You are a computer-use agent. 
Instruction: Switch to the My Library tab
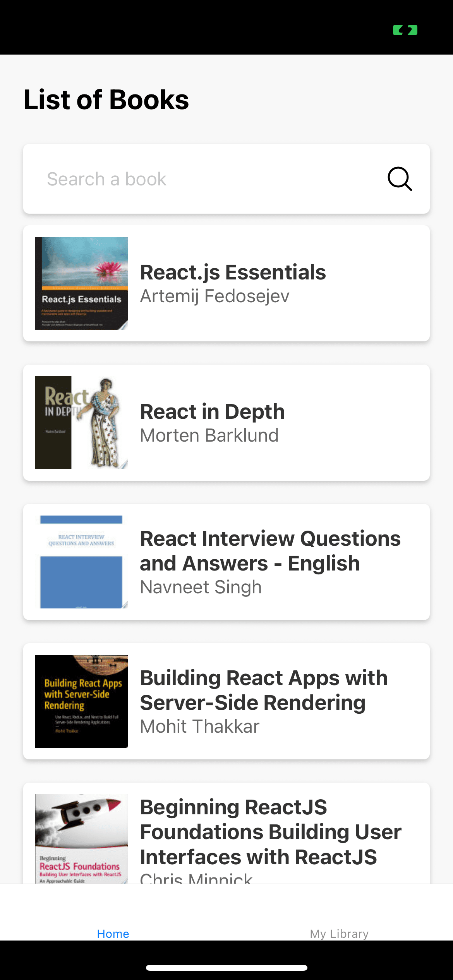point(339,934)
